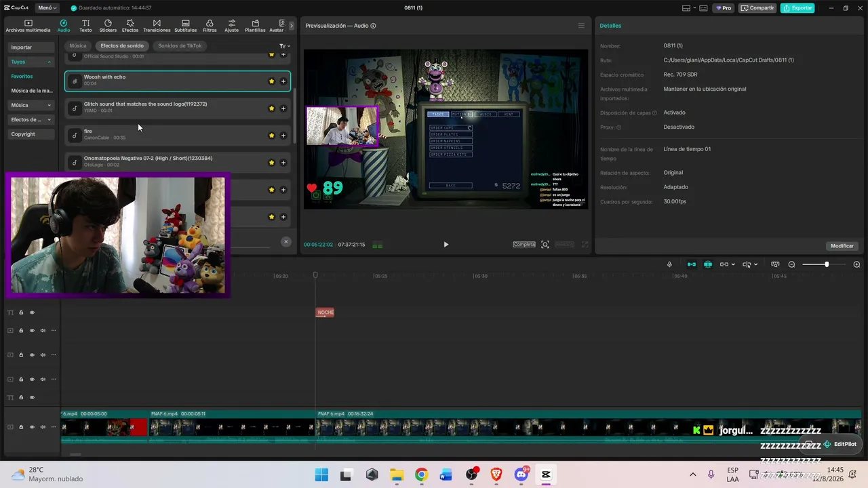The width and height of the screenshot is (868, 488).
Task: Expand the Efectos de... sidebar section
Action: click(x=49, y=120)
